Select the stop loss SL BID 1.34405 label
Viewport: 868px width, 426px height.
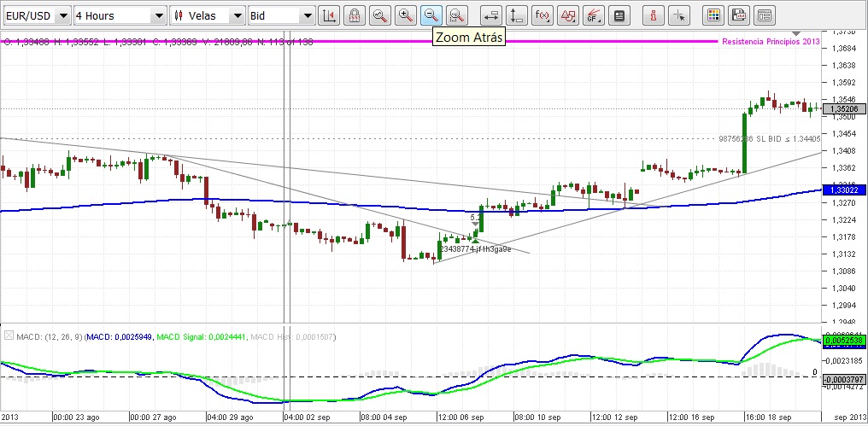[x=770, y=139]
